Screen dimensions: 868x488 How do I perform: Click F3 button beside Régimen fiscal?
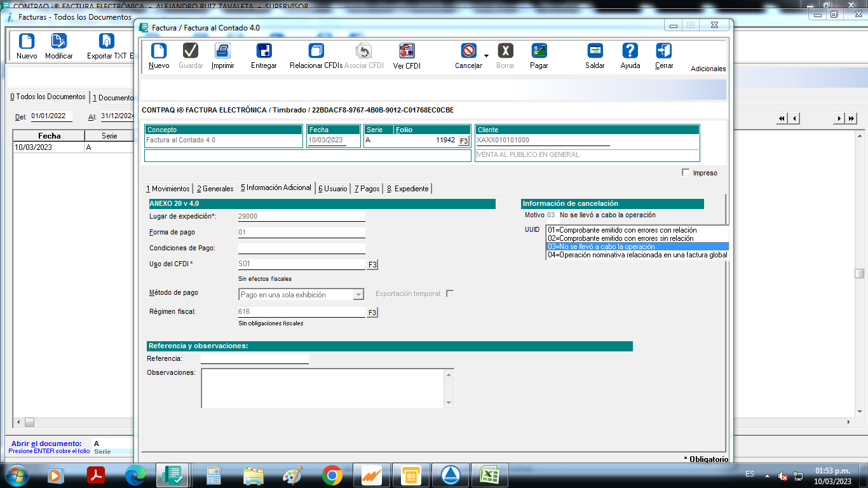372,313
